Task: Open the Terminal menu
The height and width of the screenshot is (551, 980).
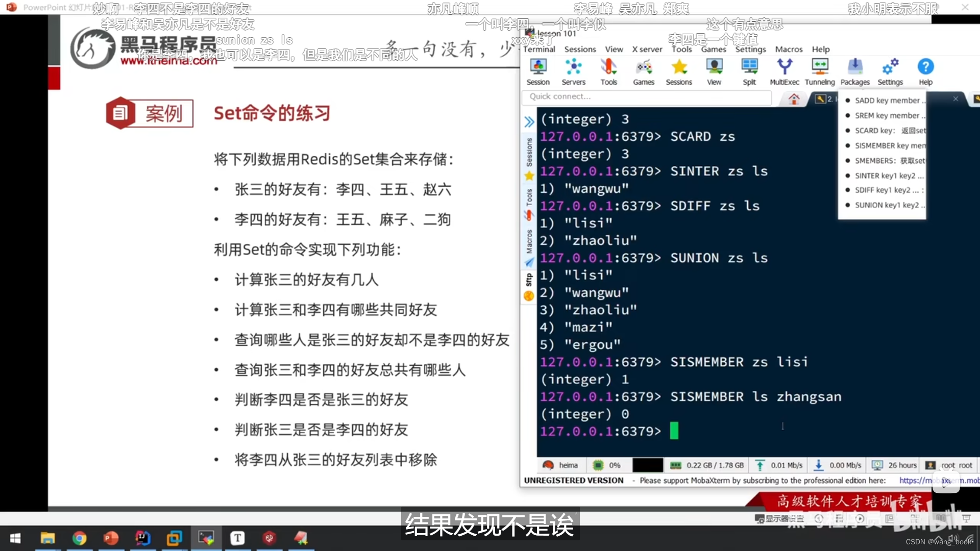Action: click(539, 49)
